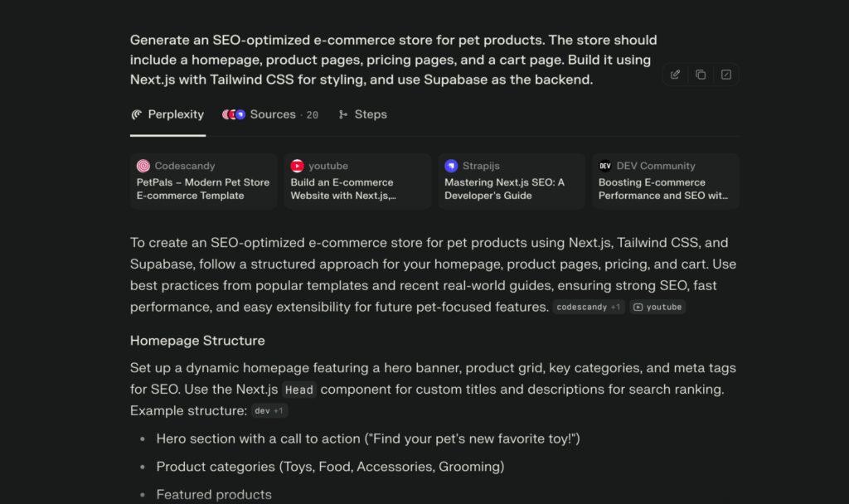Click the Codescandy spiral favicon
The height and width of the screenshot is (504, 849).
pos(143,166)
